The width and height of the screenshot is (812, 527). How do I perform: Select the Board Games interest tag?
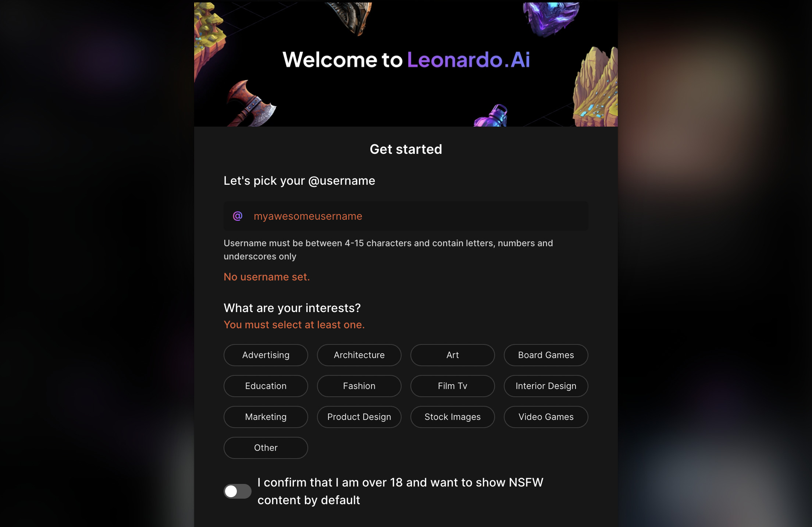(546, 355)
